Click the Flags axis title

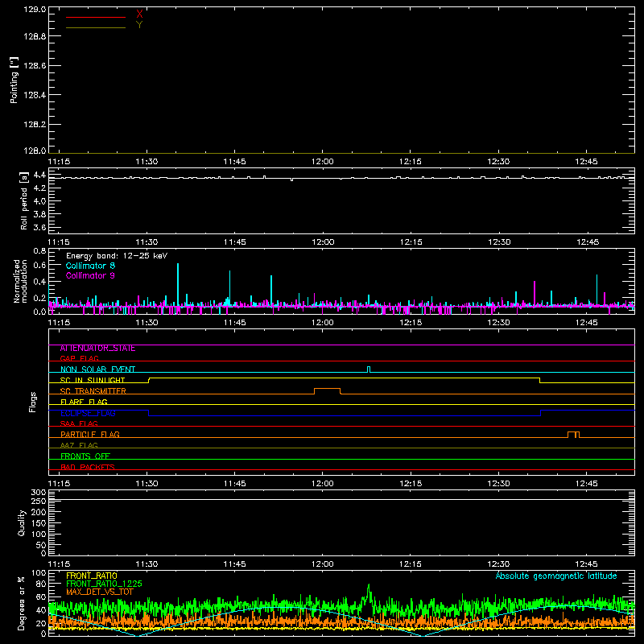pos(33,402)
